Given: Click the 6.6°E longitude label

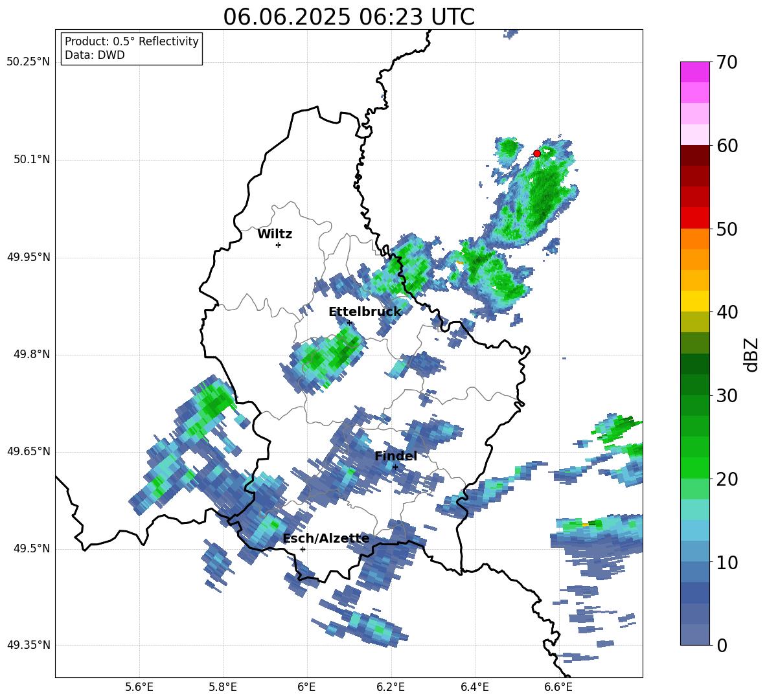Looking at the screenshot, I should coord(558,687).
